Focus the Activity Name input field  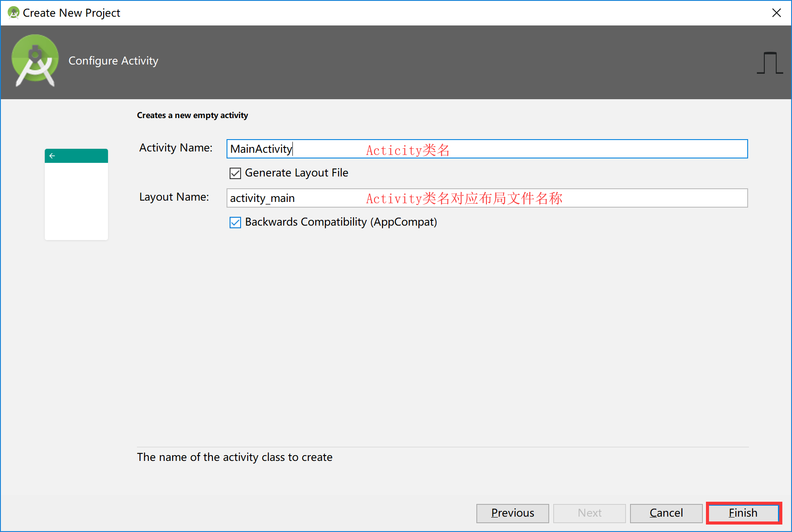(487, 149)
